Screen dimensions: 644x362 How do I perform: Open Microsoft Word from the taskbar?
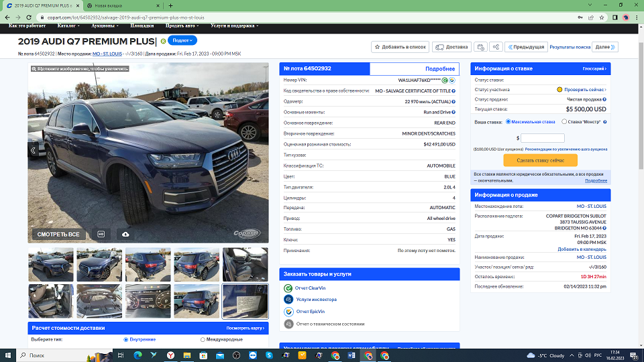click(x=351, y=355)
